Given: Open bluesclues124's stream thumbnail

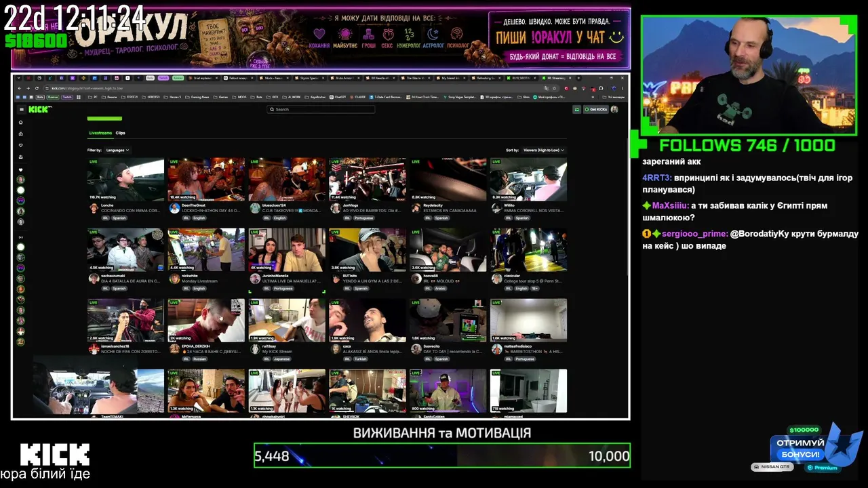Looking at the screenshot, I should pyautogui.click(x=287, y=180).
